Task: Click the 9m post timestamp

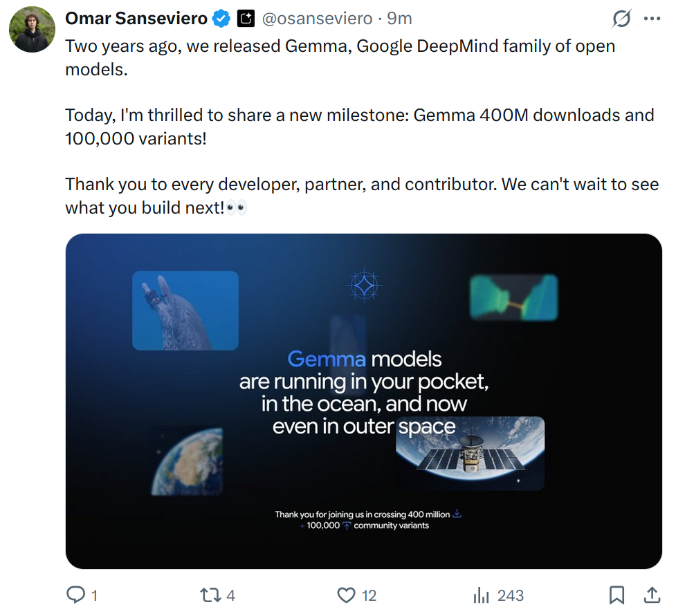Action: pyautogui.click(x=399, y=19)
